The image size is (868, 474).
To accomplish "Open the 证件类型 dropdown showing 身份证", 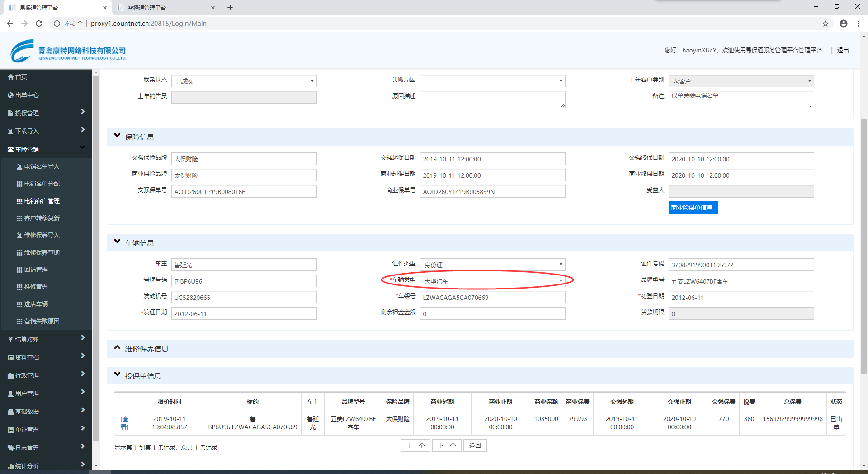I will [492, 265].
